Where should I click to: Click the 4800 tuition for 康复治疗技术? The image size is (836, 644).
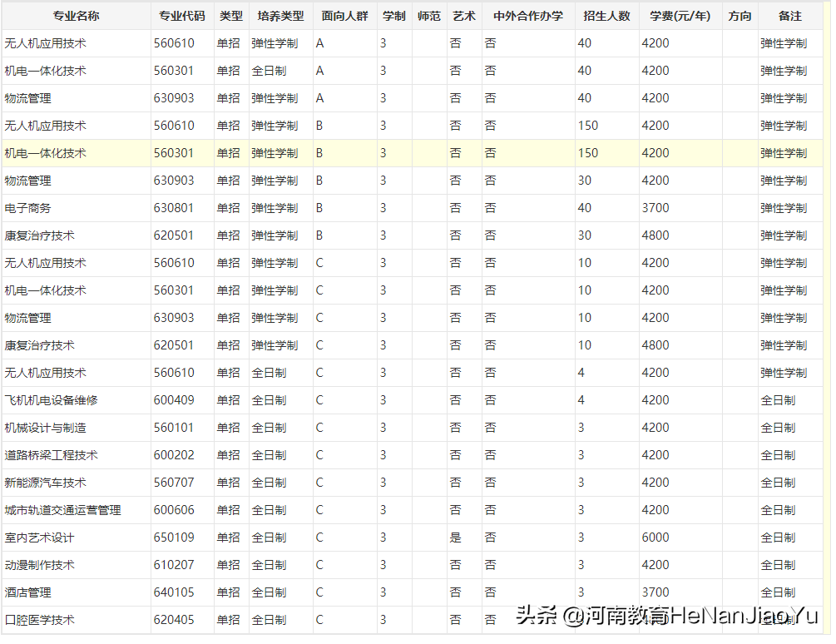(654, 235)
